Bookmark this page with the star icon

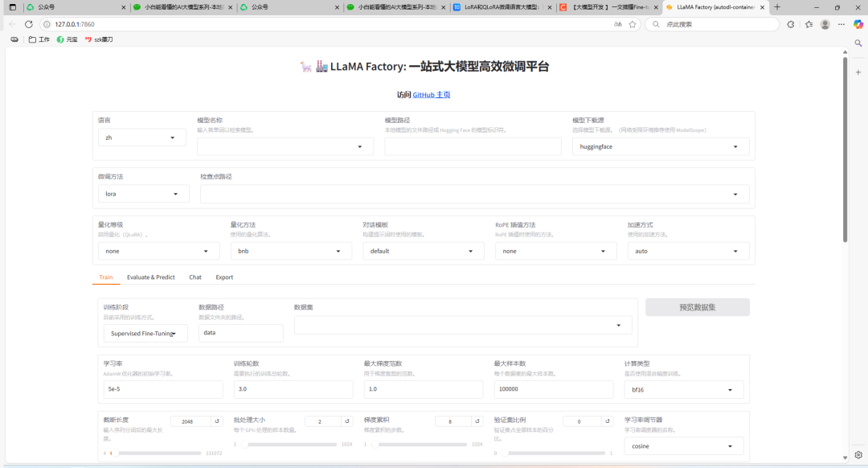click(633, 24)
